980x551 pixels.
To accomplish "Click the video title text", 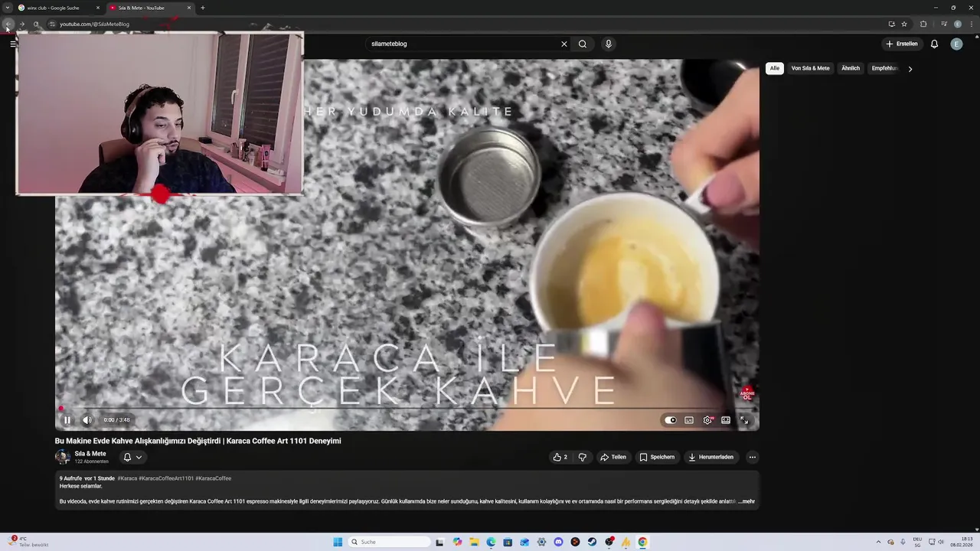I will click(x=198, y=441).
